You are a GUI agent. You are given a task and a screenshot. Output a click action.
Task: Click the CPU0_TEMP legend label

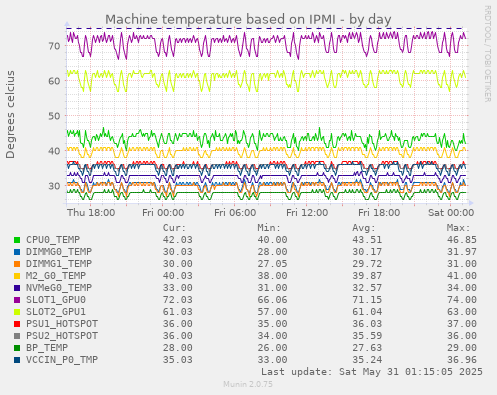point(53,240)
